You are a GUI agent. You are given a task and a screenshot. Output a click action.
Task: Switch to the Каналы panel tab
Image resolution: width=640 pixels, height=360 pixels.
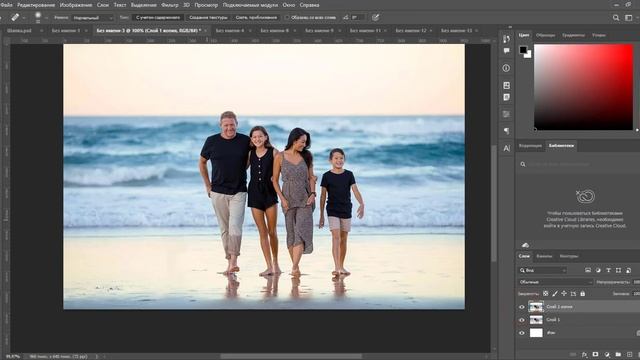544,256
